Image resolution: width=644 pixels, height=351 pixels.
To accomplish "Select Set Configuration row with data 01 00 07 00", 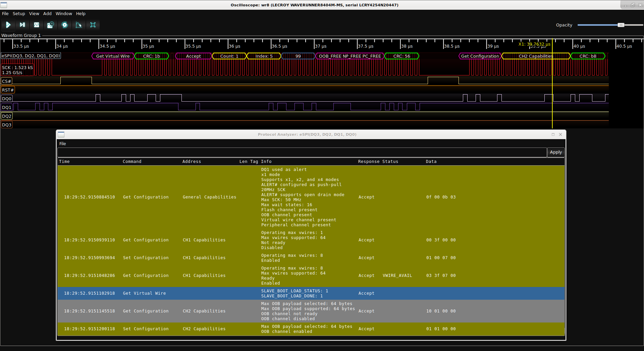I will (x=311, y=258).
